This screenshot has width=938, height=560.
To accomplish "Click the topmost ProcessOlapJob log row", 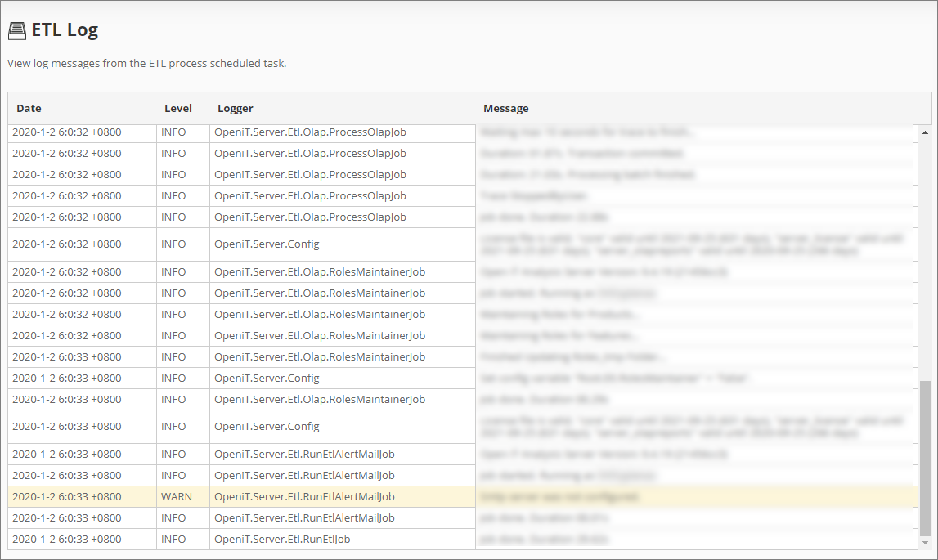I will (x=310, y=132).
